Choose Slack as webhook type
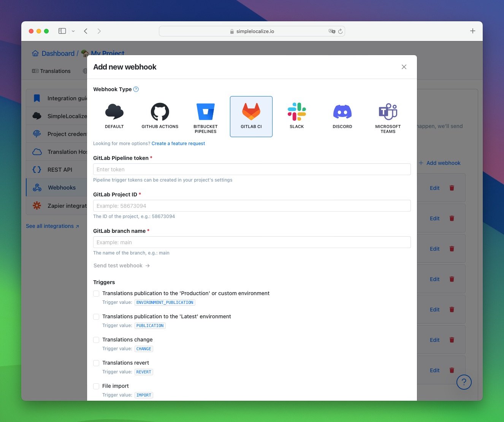Image resolution: width=504 pixels, height=422 pixels. tap(297, 116)
